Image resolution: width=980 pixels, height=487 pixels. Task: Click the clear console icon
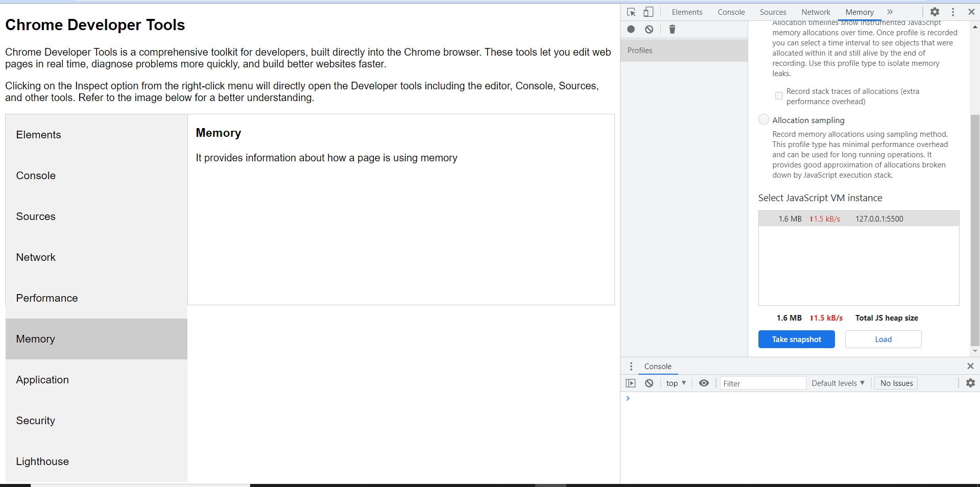click(x=649, y=383)
